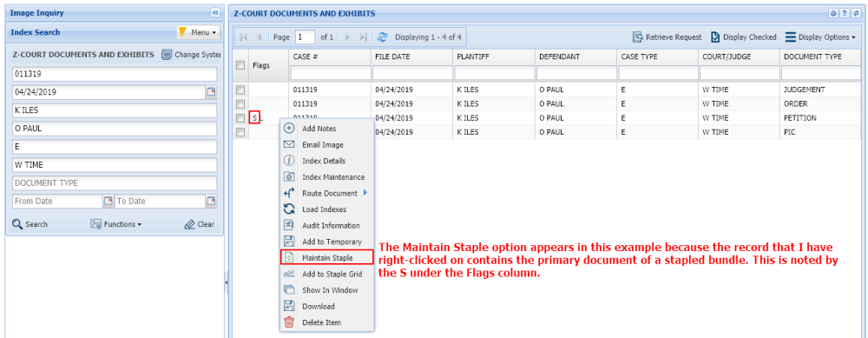The height and width of the screenshot is (338, 868).
Task: Open Audit Information menu entry
Action: tap(327, 226)
